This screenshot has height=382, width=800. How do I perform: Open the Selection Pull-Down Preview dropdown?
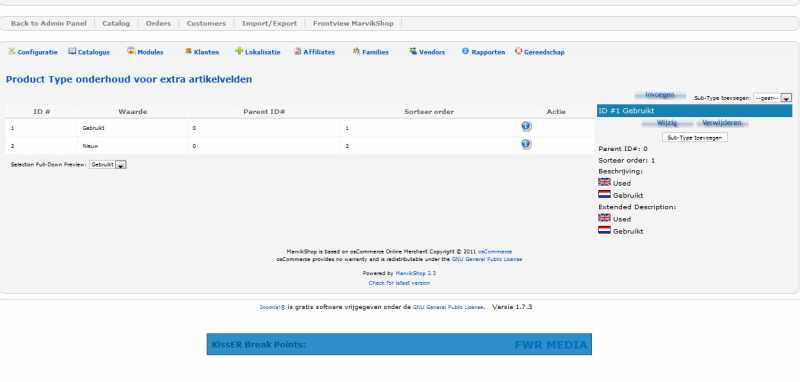108,165
